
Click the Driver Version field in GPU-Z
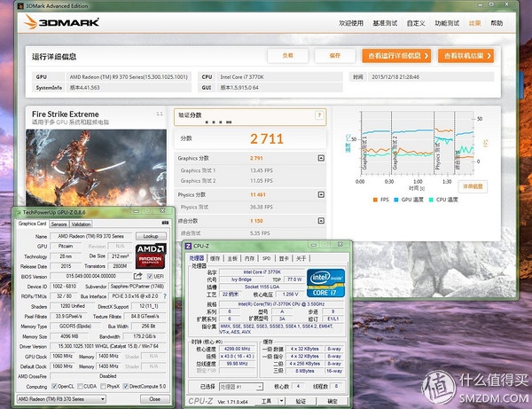[x=108, y=346]
